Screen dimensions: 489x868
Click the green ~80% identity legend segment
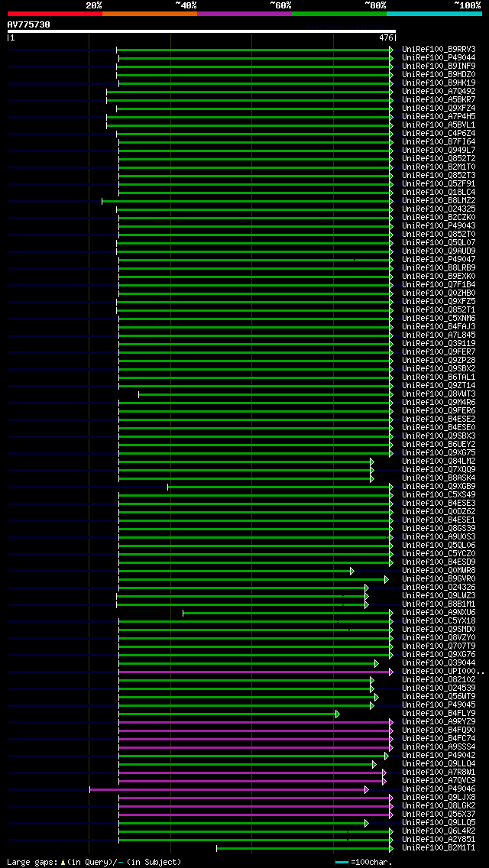click(x=339, y=13)
